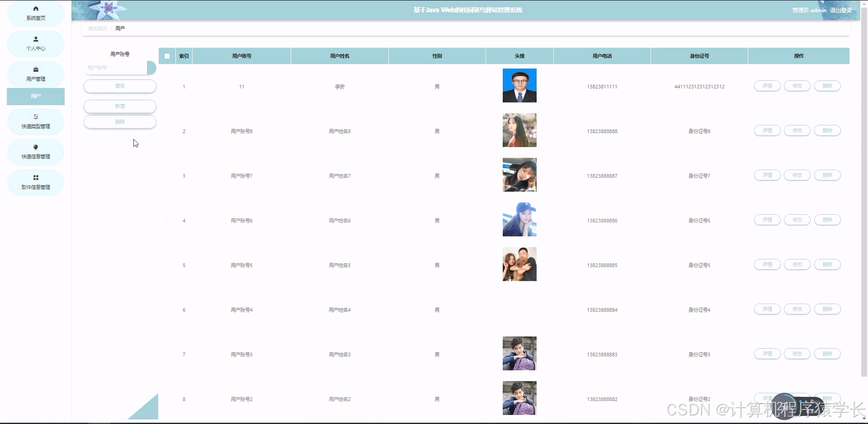Focus the 用户账号 search input field
The image size is (868, 424).
pos(116,68)
